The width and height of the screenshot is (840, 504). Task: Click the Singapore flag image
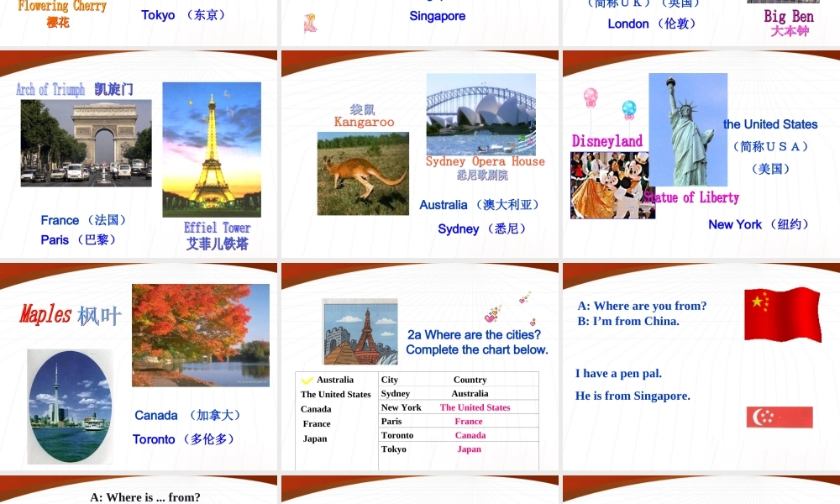point(780,417)
